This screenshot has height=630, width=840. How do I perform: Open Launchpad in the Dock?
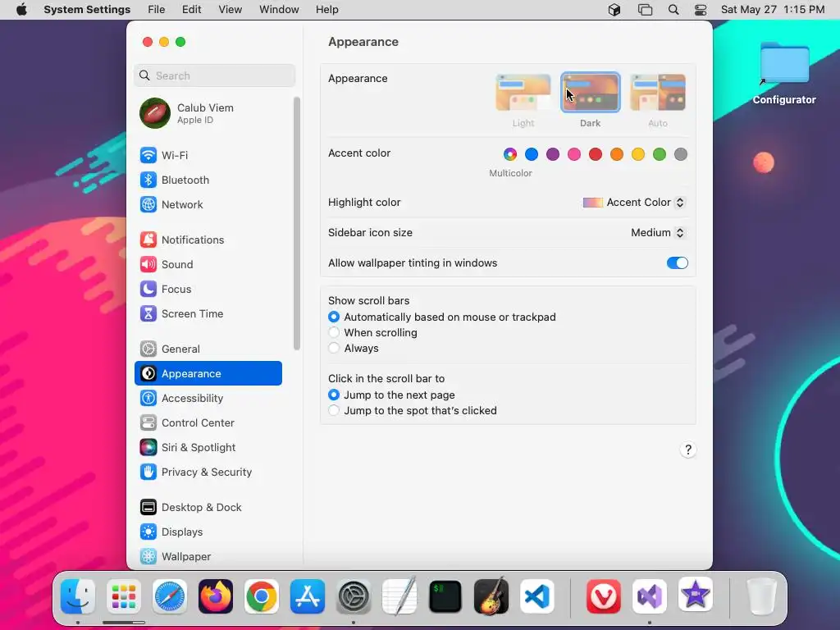tap(124, 596)
